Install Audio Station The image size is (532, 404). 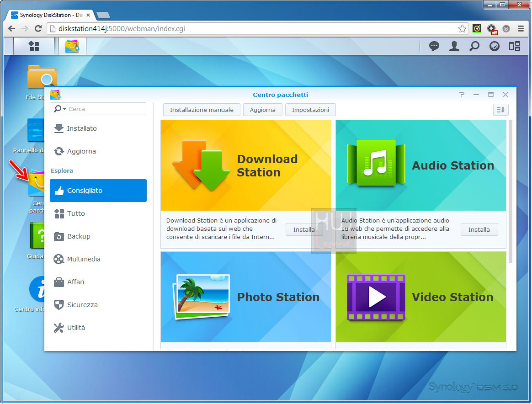coord(479,229)
